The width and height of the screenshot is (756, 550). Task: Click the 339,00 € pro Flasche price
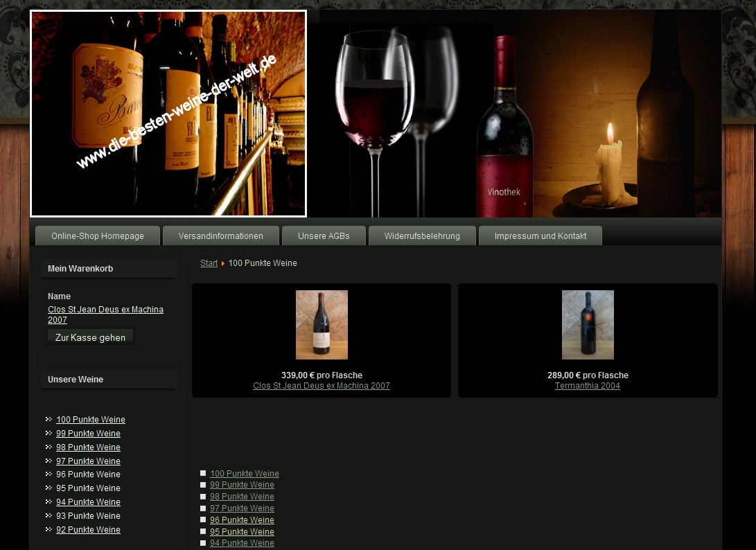[x=322, y=375]
